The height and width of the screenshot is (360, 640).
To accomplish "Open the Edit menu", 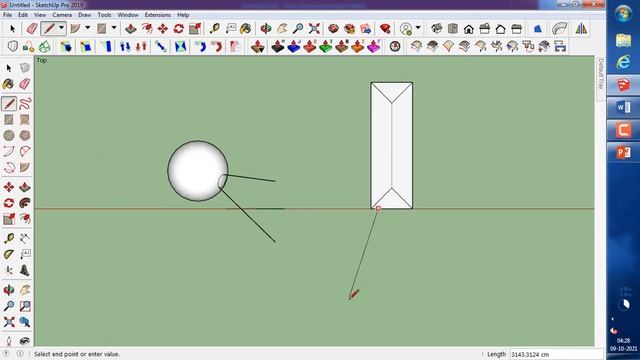I will (x=23, y=15).
